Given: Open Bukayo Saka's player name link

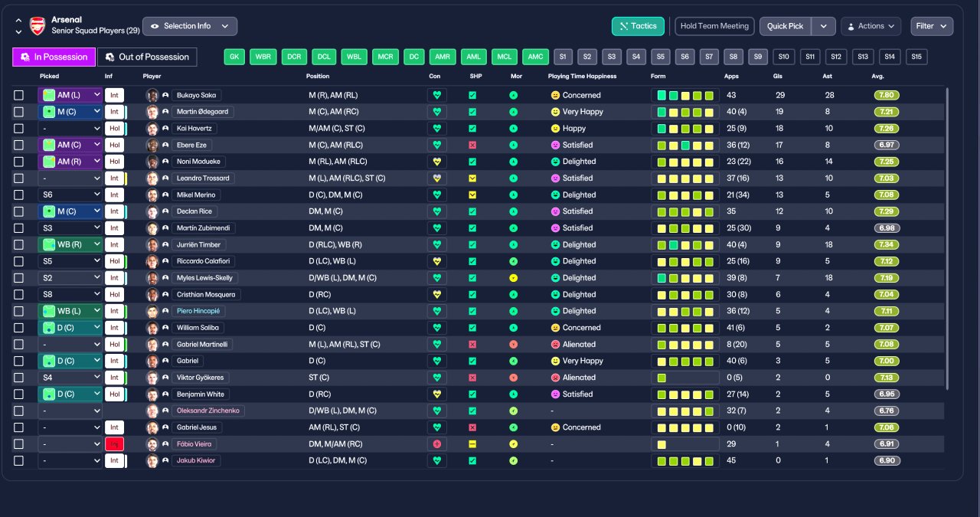Looking at the screenshot, I should 196,96.
